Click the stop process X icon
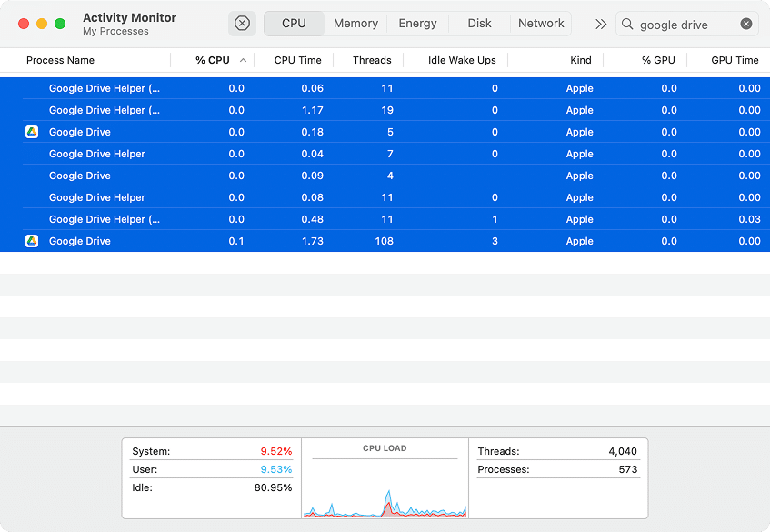The width and height of the screenshot is (770, 532). (242, 24)
